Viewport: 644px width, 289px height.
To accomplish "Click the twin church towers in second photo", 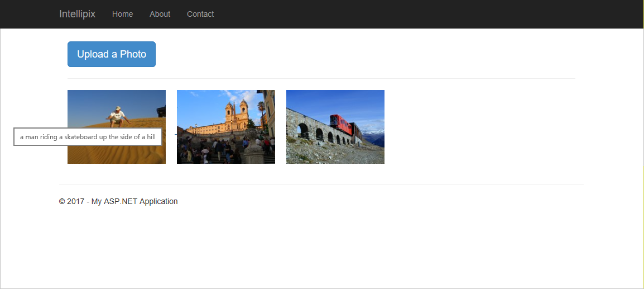I will pyautogui.click(x=237, y=110).
